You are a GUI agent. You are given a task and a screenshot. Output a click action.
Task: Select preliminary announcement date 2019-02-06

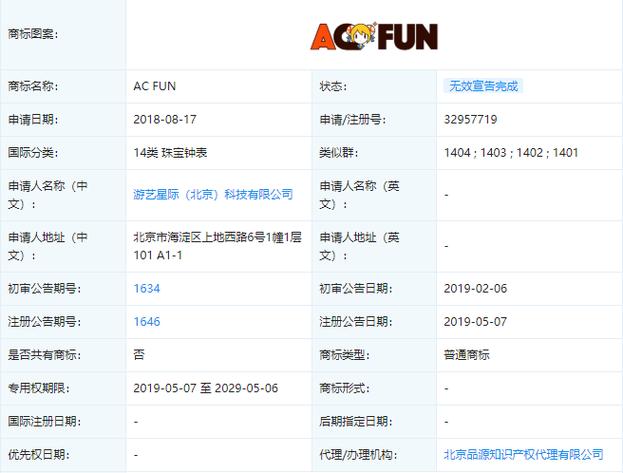tap(476, 289)
